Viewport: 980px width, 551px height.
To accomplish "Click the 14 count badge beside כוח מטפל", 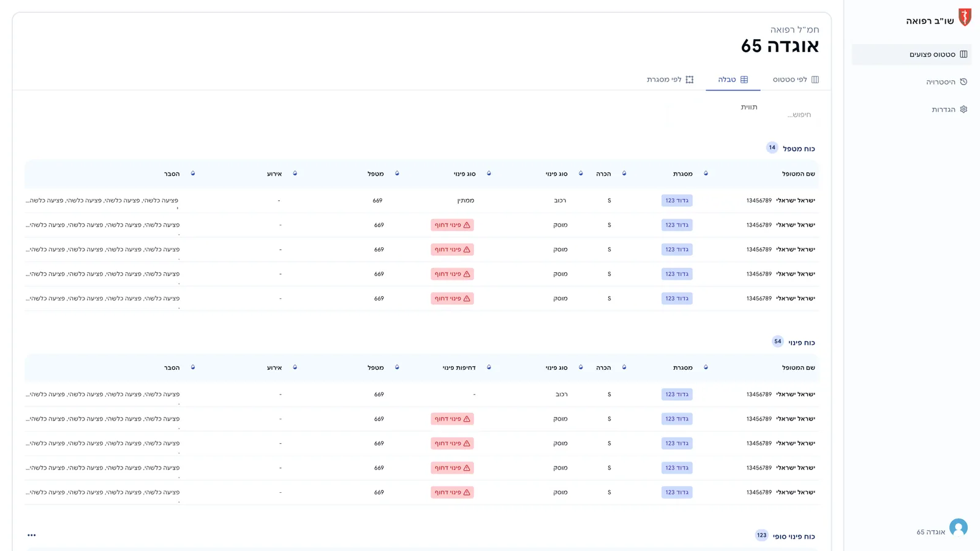I will click(772, 148).
